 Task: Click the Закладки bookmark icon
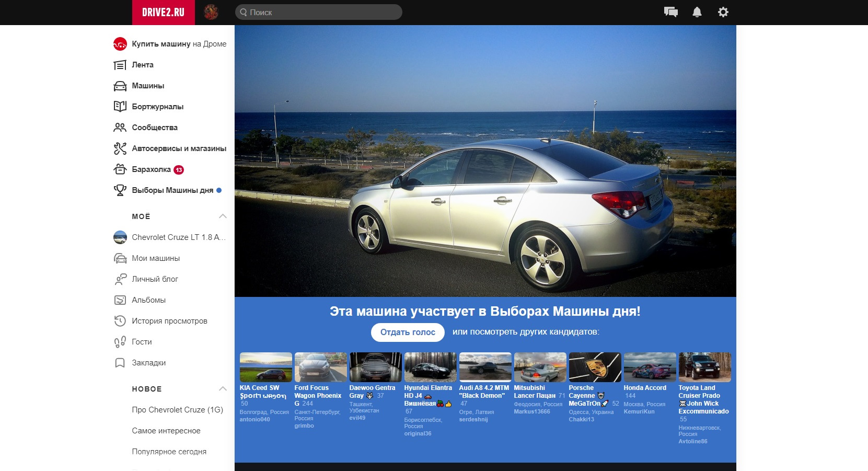120,363
